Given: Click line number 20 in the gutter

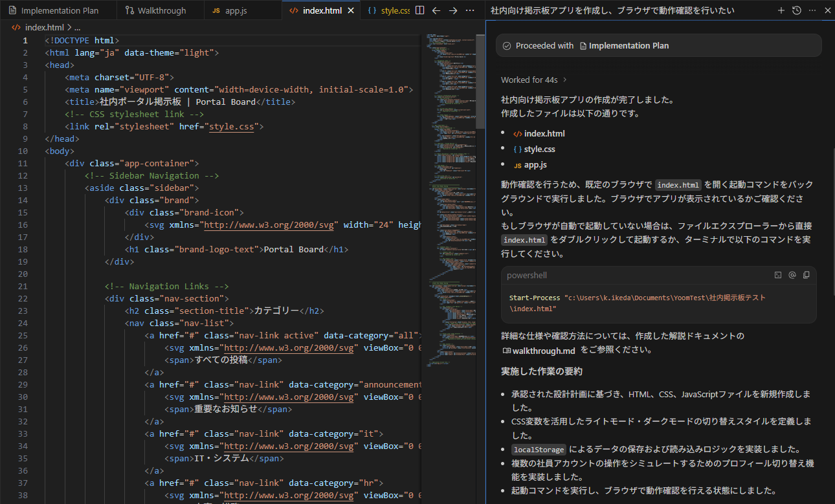Looking at the screenshot, I should pyautogui.click(x=23, y=274).
